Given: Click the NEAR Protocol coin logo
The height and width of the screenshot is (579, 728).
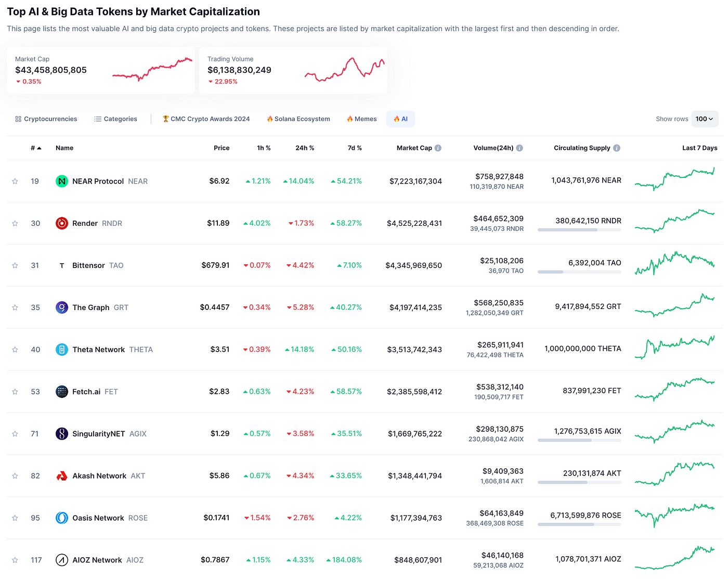Looking at the screenshot, I should pyautogui.click(x=62, y=181).
